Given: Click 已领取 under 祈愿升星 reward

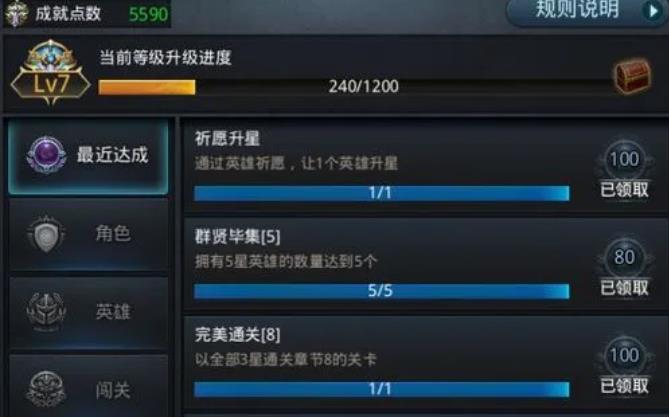Looking at the screenshot, I should point(625,190).
